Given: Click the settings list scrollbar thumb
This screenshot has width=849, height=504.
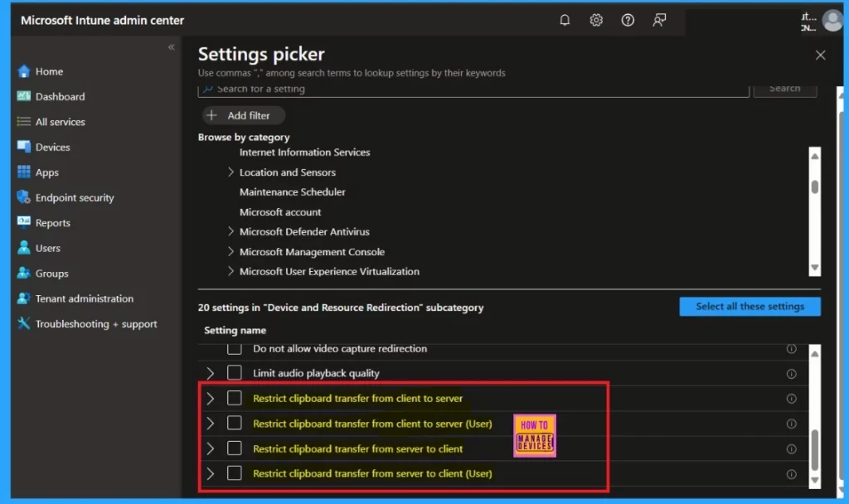Looking at the screenshot, I should point(814,450).
